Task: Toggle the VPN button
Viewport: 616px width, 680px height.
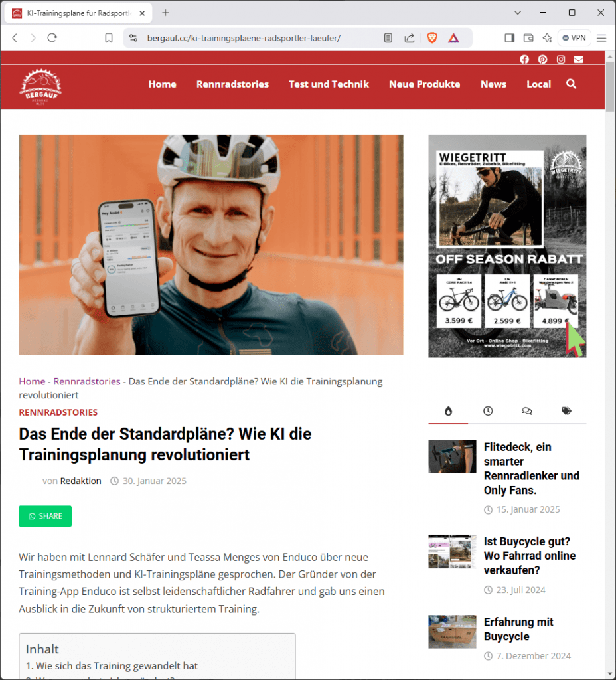Action: click(x=574, y=38)
